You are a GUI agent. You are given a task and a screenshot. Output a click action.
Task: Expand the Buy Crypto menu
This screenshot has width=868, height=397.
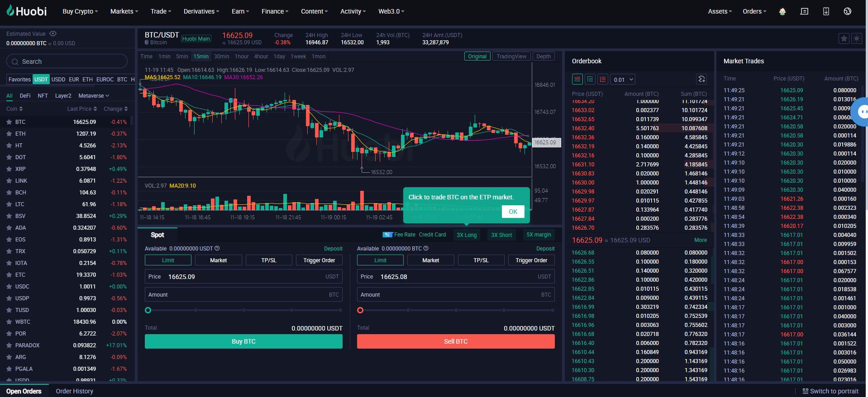click(80, 11)
